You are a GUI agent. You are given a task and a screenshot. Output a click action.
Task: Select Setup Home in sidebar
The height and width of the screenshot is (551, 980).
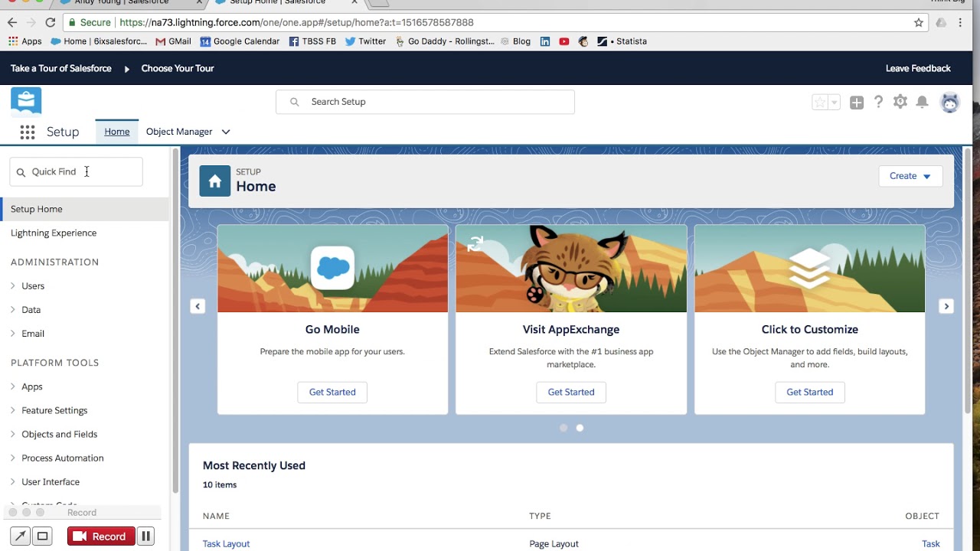[x=84, y=209]
